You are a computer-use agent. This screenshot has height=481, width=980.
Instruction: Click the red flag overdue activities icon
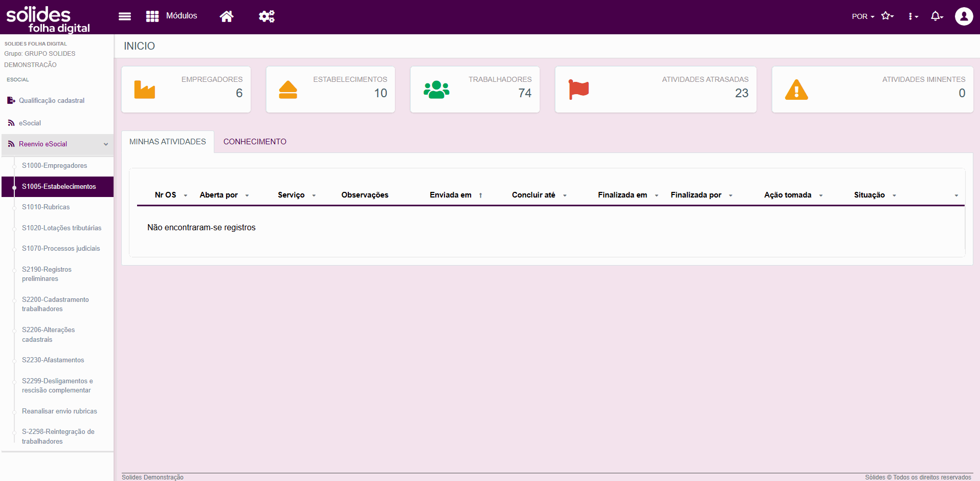(579, 90)
